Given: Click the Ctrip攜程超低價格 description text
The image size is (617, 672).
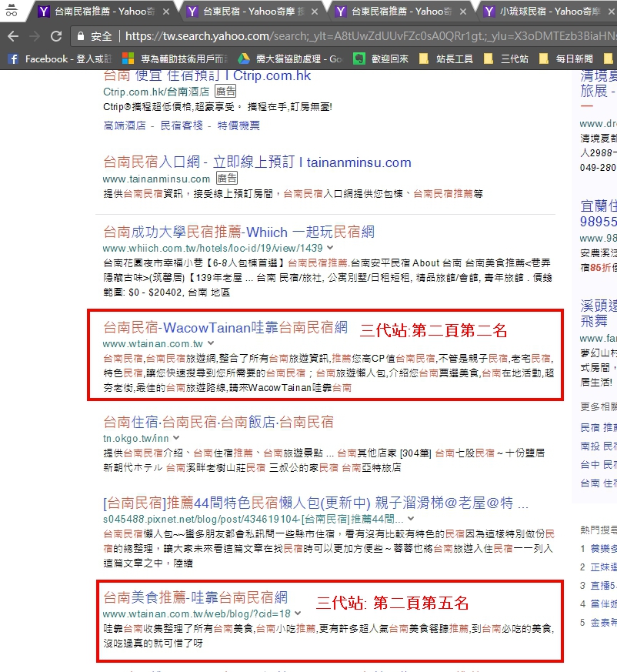Looking at the screenshot, I should (218, 107).
